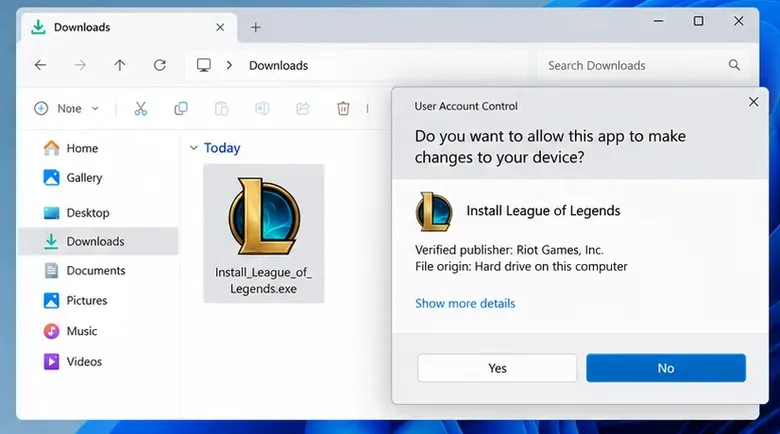Image resolution: width=780 pixels, height=434 pixels.
Task: Click the Rename icon in toolbar
Action: click(x=262, y=108)
